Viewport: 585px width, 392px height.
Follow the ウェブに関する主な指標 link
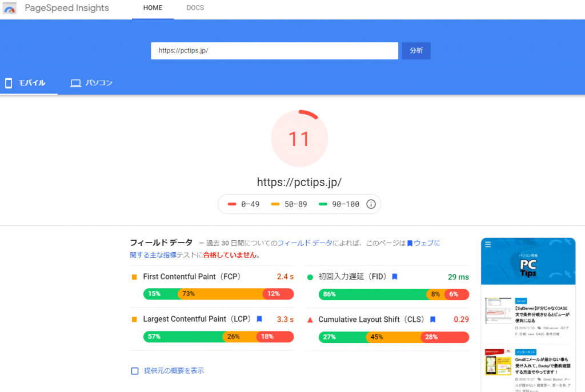pos(285,249)
